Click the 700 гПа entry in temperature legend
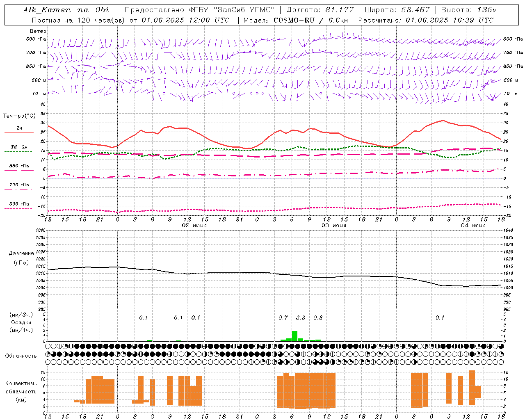Screen dimensions: 525x420 tap(19, 185)
